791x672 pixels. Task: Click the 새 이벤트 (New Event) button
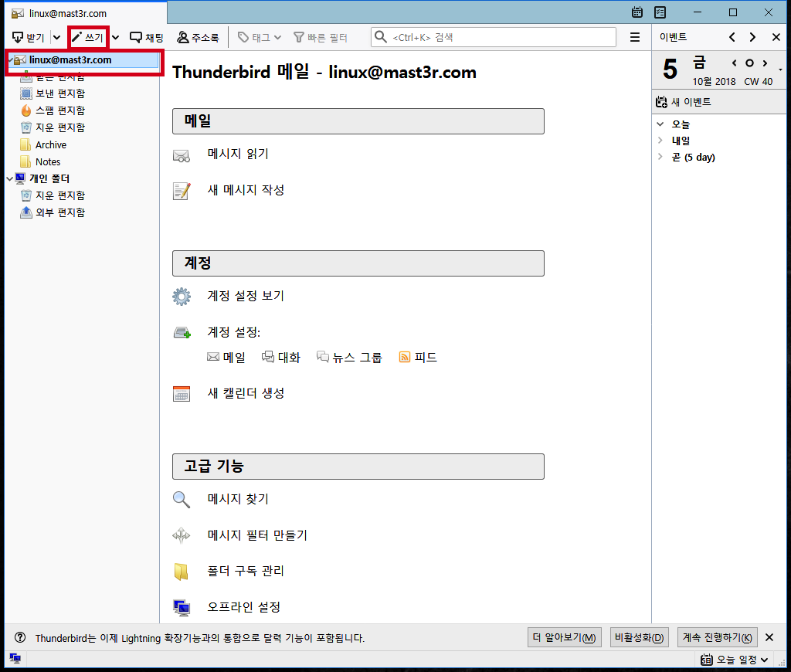[684, 102]
